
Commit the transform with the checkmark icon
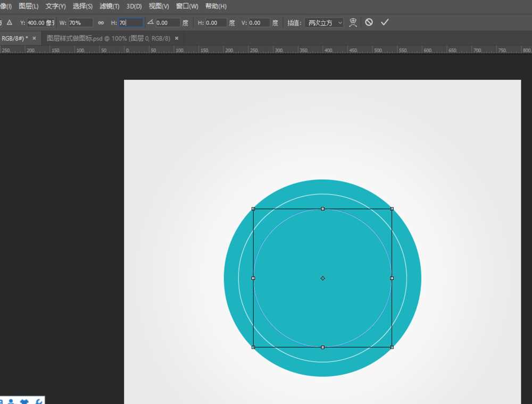pos(385,22)
